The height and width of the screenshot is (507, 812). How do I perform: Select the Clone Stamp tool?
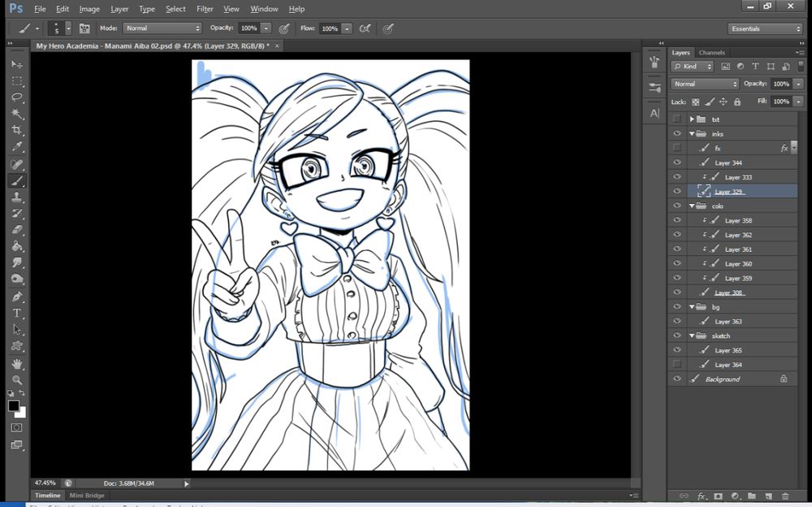[16, 197]
